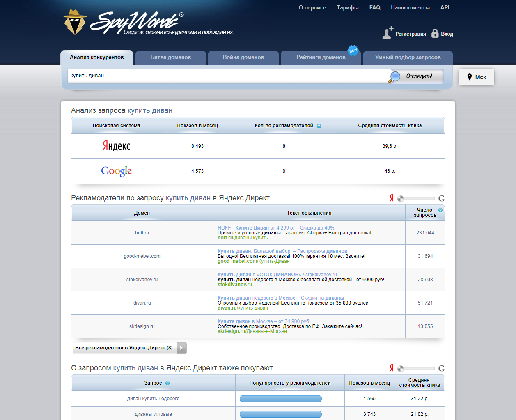Toggle Yandex/Google slider above advertisers table
The height and width of the screenshot is (420, 516).
click(416, 198)
